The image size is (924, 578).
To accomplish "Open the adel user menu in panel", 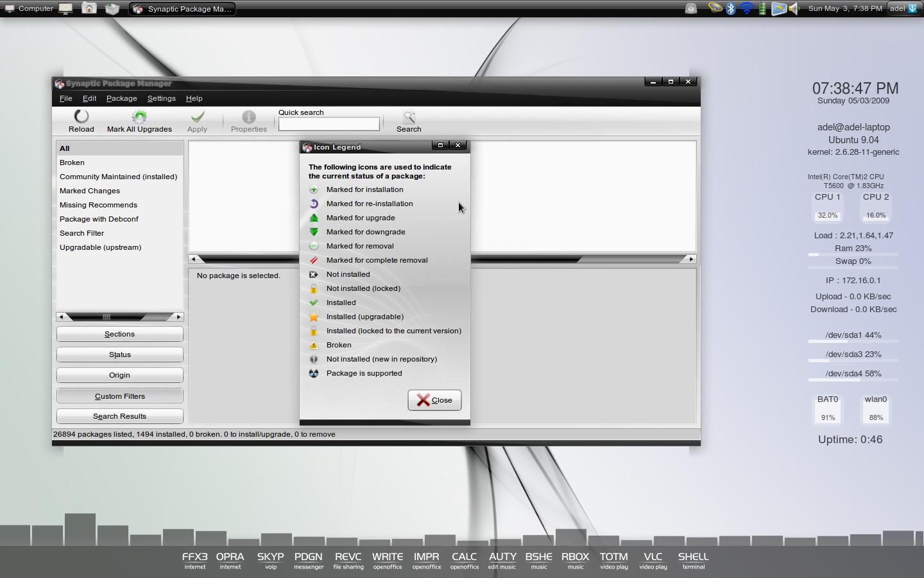I will tap(903, 8).
